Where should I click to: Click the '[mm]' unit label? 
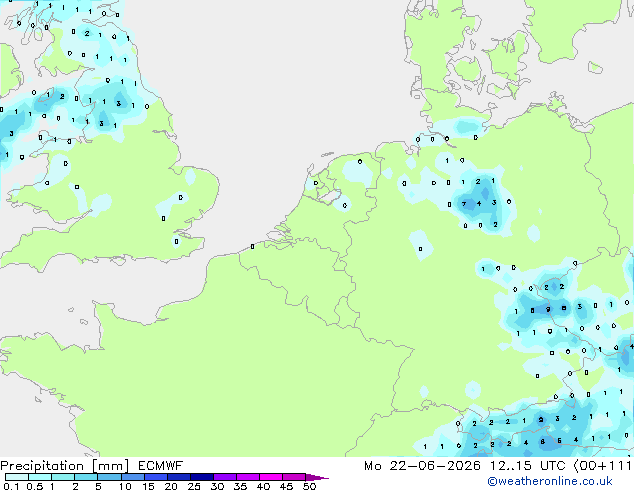[110, 466]
